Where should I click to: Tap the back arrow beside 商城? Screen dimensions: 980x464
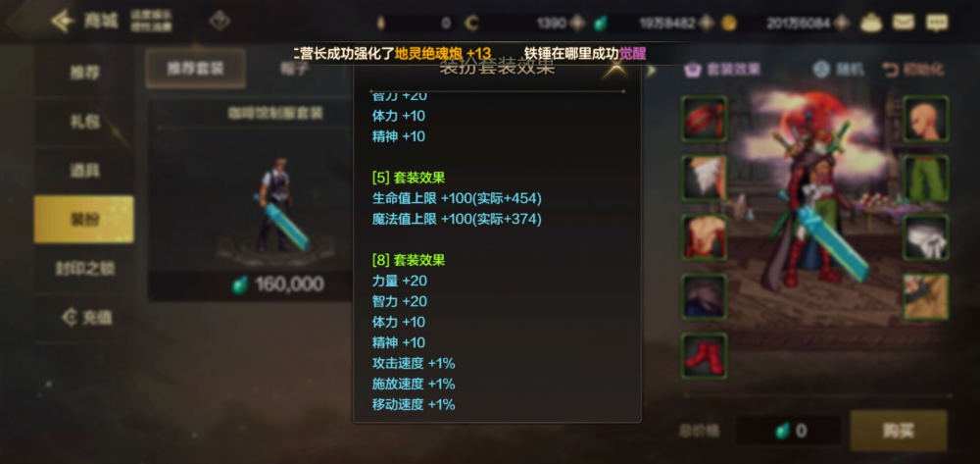point(63,22)
